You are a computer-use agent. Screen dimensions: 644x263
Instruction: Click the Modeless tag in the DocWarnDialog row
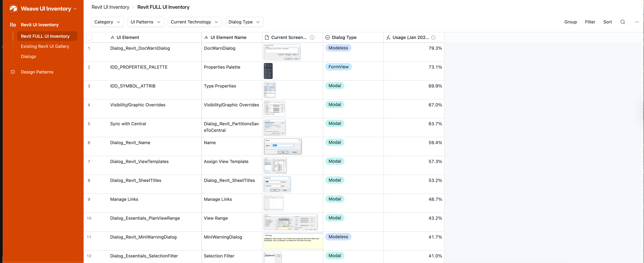[x=338, y=48]
